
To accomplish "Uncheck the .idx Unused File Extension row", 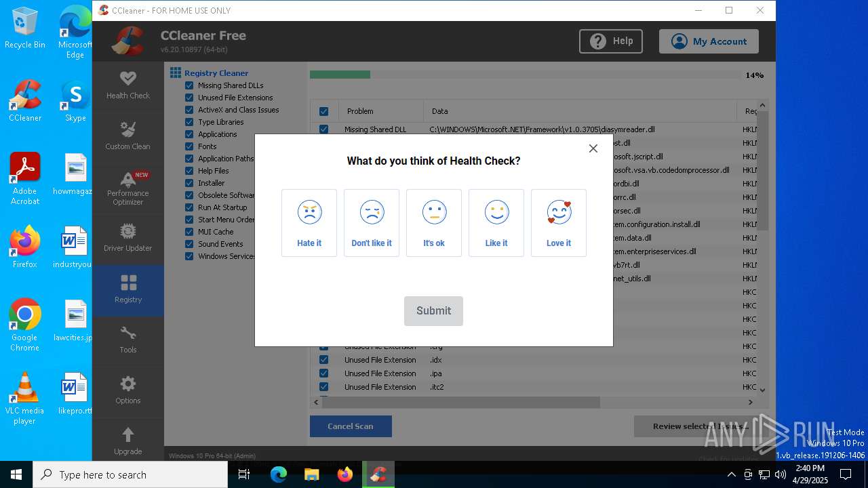I will [x=323, y=360].
